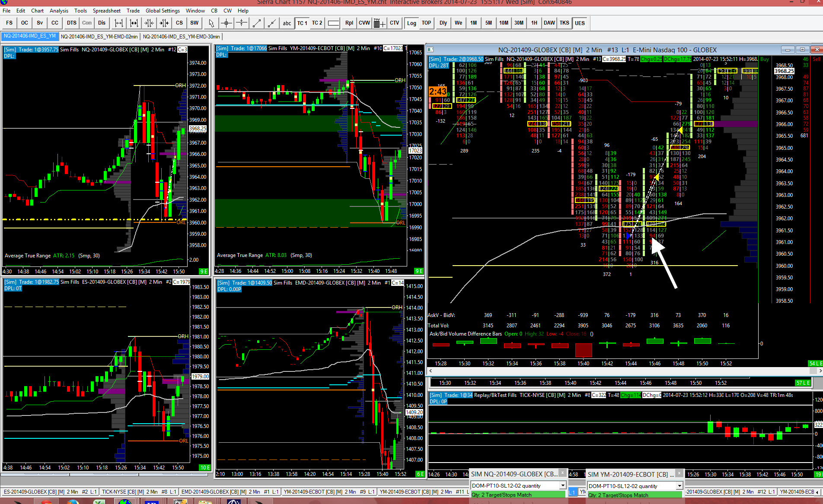Image resolution: width=823 pixels, height=504 pixels.
Task: Toggle Trade Chart 1 (TC 1) mode
Action: (x=302, y=23)
